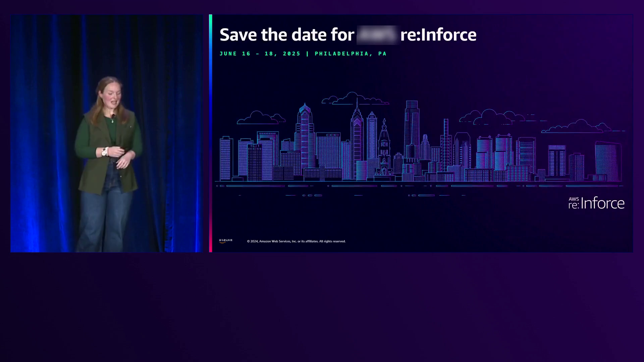Click the speaker video panel
The width and height of the screenshot is (644, 362).
[107, 133]
